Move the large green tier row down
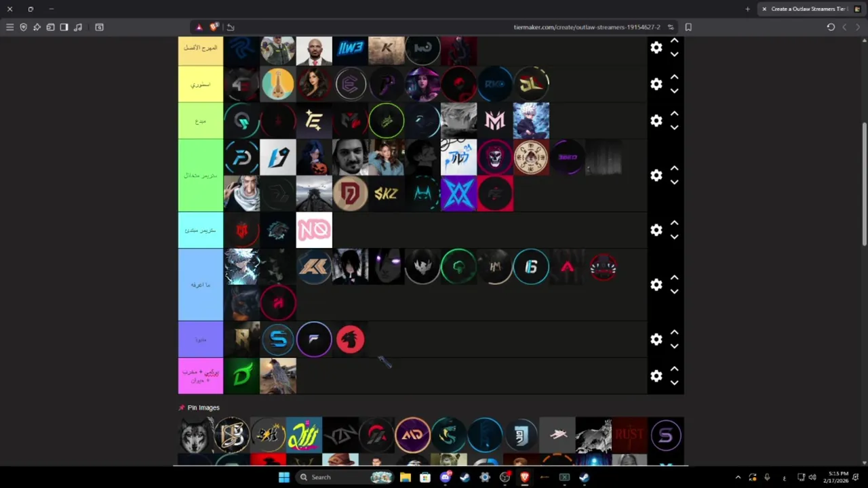This screenshot has height=488, width=868. pyautogui.click(x=674, y=182)
